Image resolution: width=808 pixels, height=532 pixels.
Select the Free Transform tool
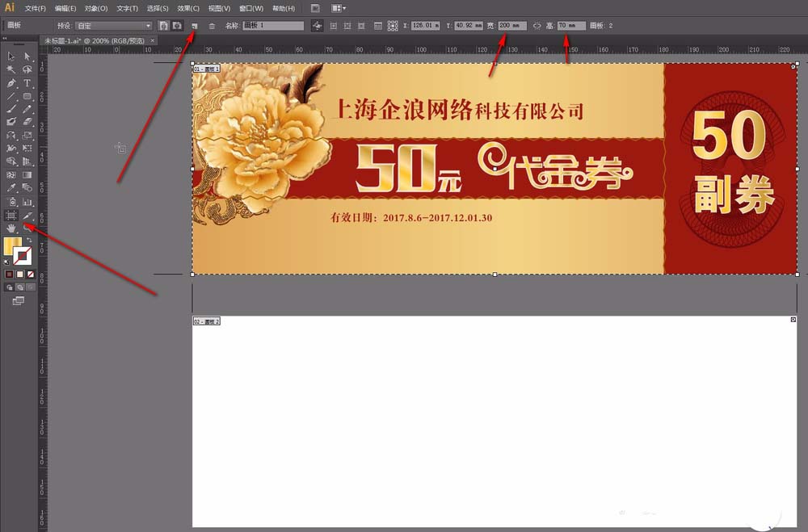click(27, 148)
